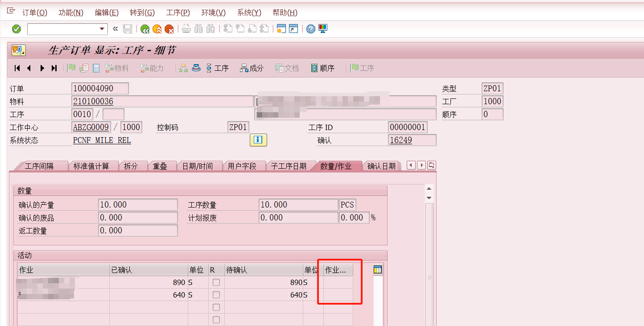This screenshot has width=644, height=326.
Task: Click the green checkmark Enter icon
Action: coord(17,29)
